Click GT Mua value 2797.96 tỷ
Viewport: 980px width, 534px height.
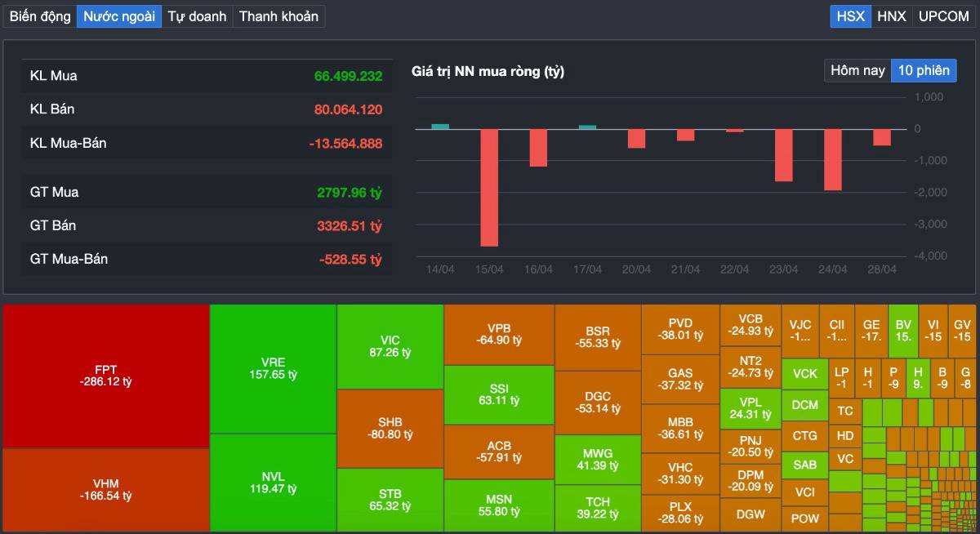point(350,193)
